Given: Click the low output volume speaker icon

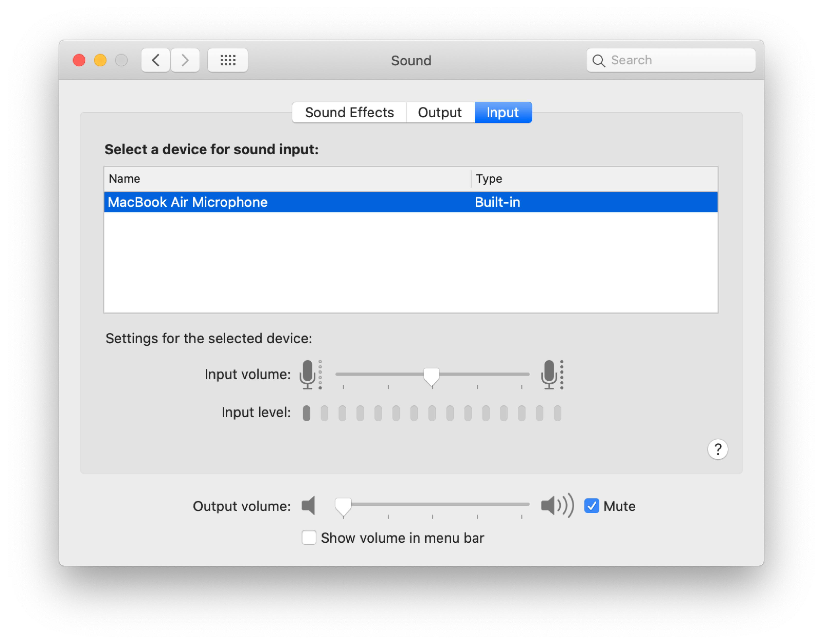Looking at the screenshot, I should tap(308, 506).
